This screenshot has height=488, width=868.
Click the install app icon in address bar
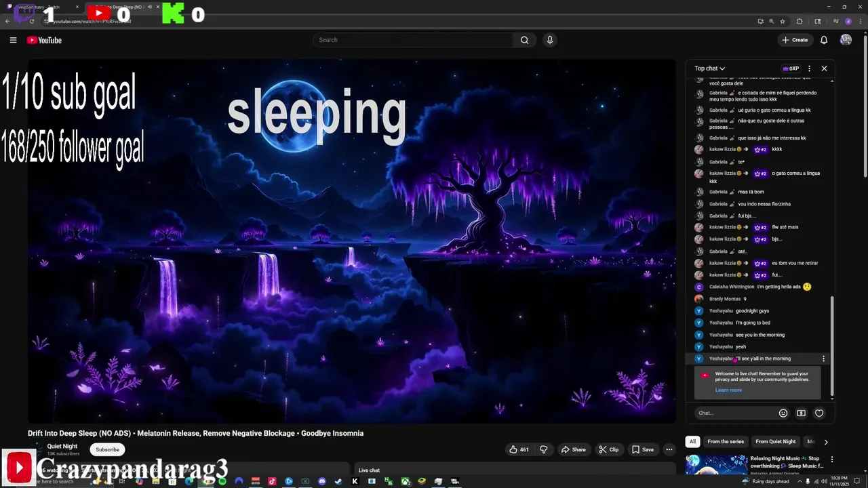click(760, 21)
